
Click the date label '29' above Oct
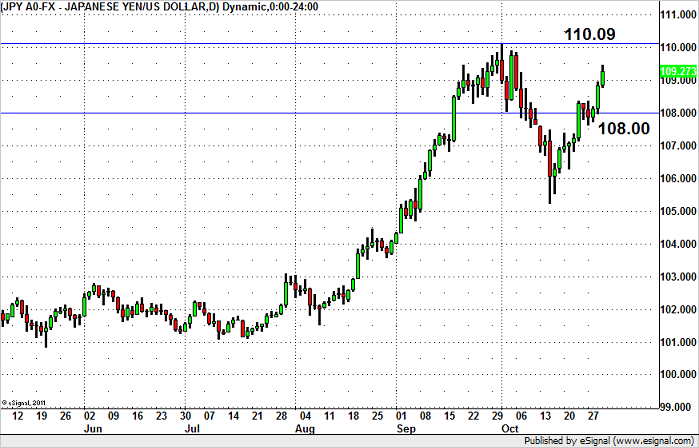(x=498, y=416)
